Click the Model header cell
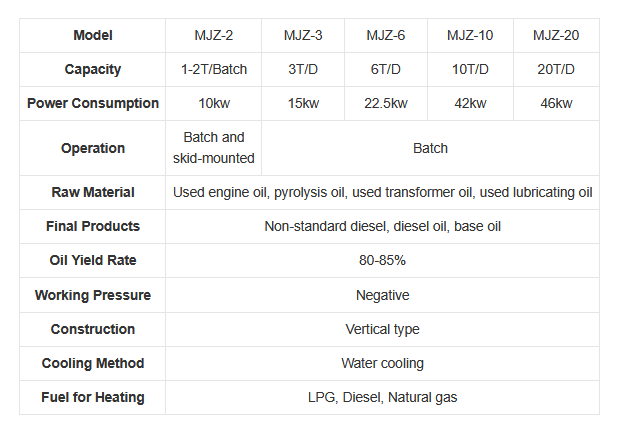 [x=93, y=36]
